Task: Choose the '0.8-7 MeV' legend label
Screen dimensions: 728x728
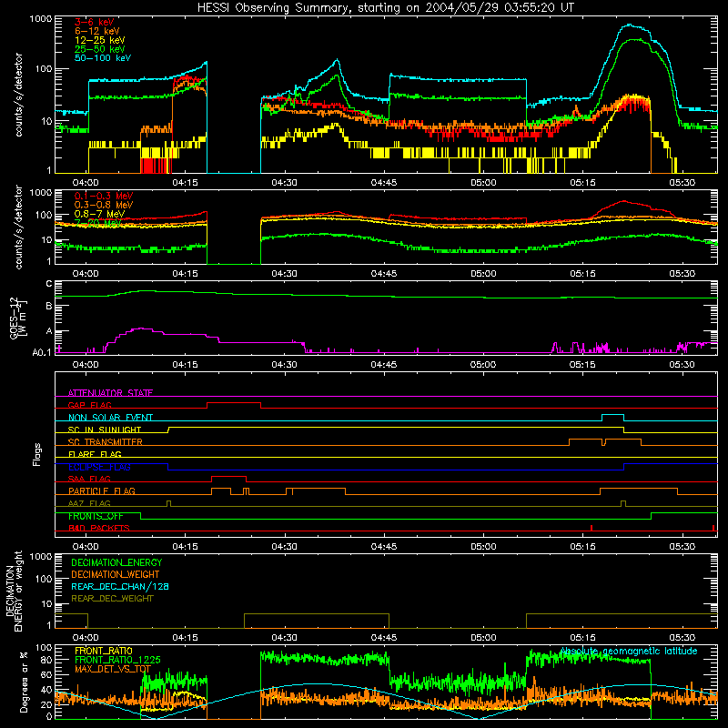Action: (x=99, y=214)
